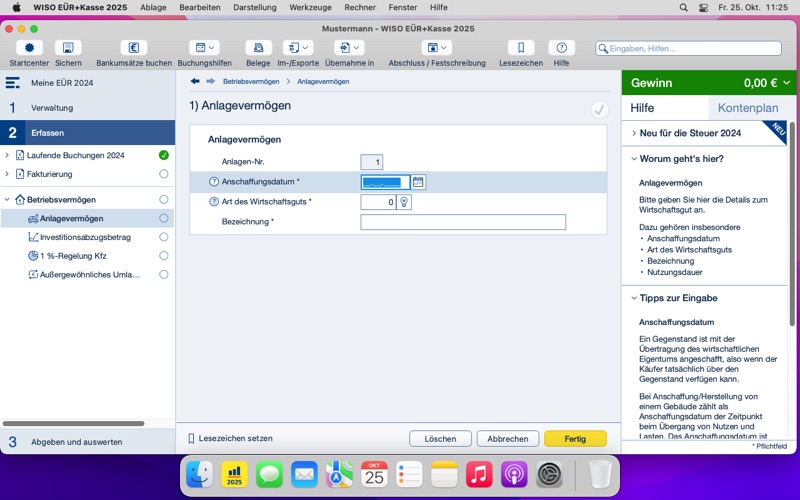Click the Hilfe question mark toolbar icon
The image size is (800, 500).
pos(561,48)
